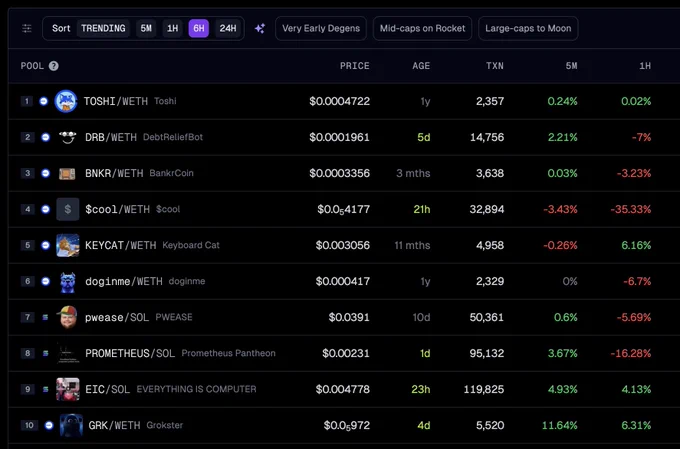Screen dimensions: 680x449
Task: Select the 24H sort timeframe
Action: tap(228, 29)
